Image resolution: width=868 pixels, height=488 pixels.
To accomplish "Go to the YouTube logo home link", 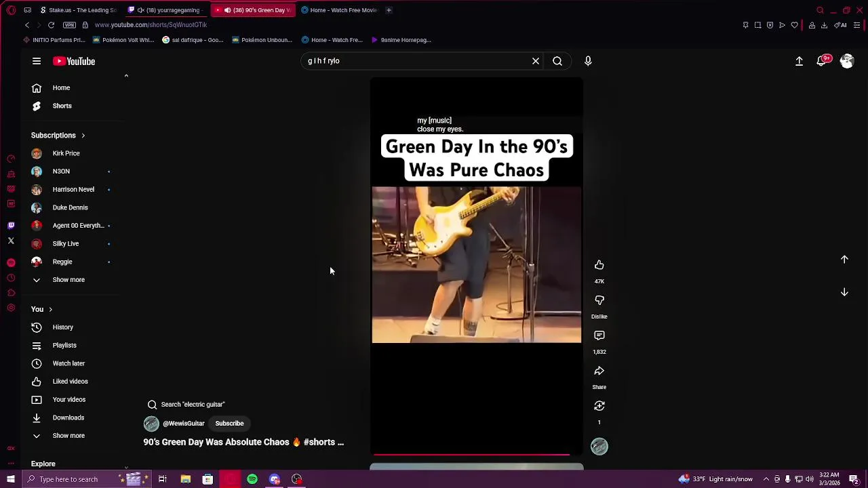I will [74, 61].
